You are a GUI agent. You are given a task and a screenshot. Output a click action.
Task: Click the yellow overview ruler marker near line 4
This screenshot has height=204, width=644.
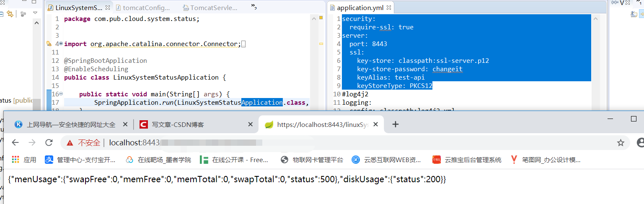pyautogui.click(x=321, y=44)
